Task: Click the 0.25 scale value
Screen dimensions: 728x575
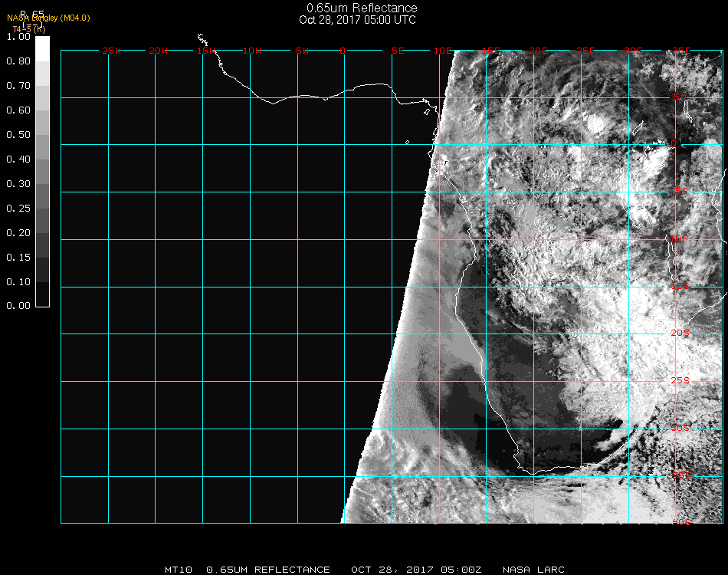Action: [x=18, y=209]
